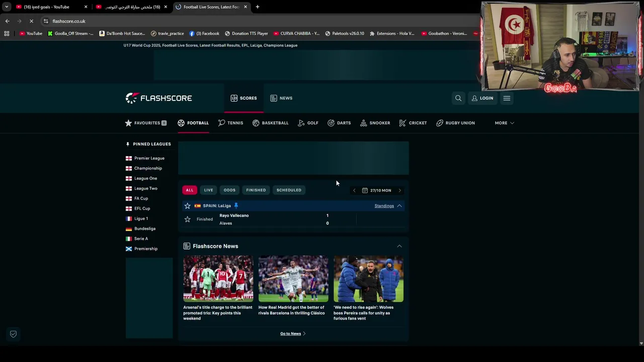Select the Tennis sport icon
This screenshot has width=644, height=362.
tap(221, 123)
